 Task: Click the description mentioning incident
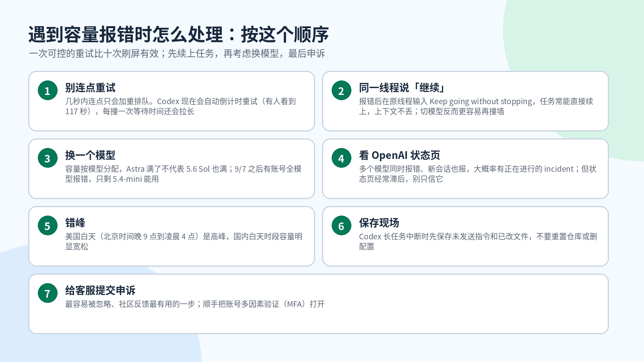tap(478, 174)
